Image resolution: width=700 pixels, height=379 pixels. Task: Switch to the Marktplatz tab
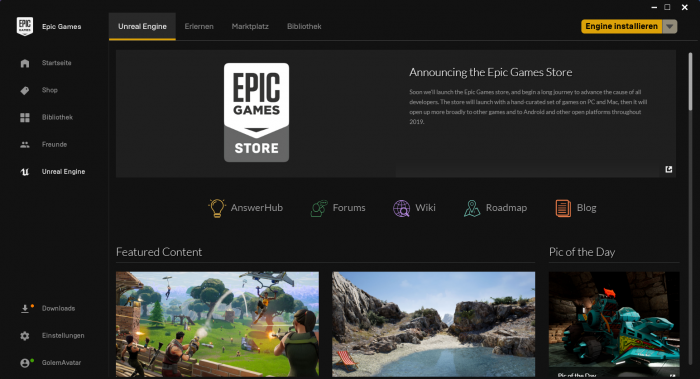(250, 26)
